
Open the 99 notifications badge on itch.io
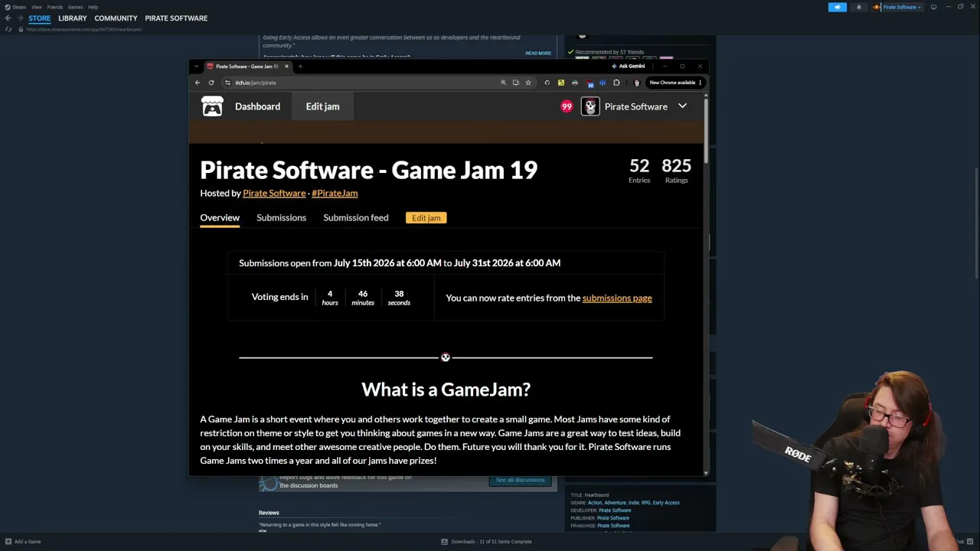coord(567,106)
